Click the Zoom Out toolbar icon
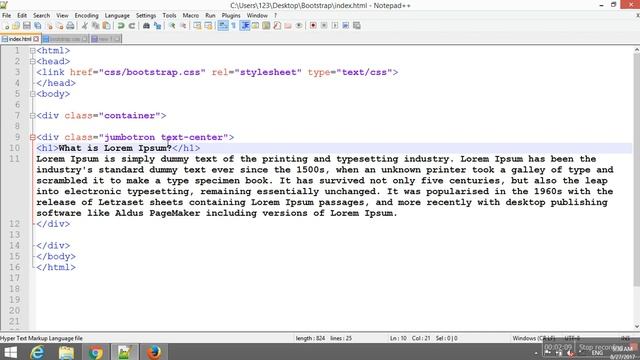 point(183,26)
